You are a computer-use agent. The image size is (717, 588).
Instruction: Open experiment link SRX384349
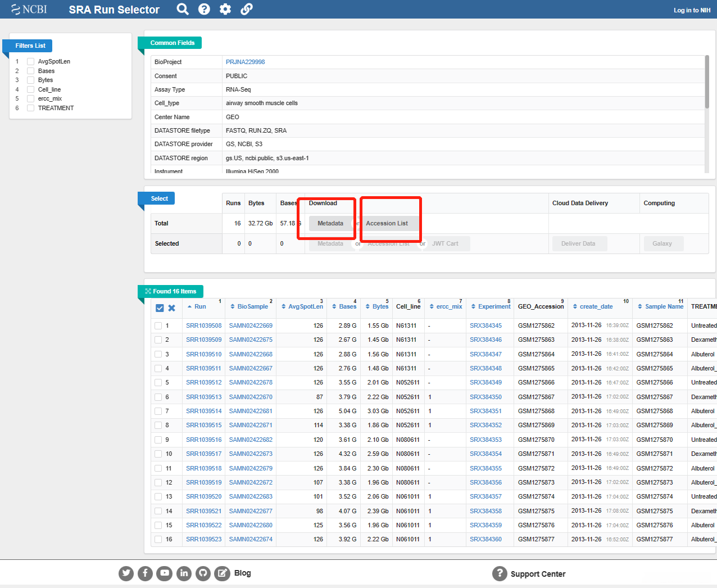click(486, 382)
